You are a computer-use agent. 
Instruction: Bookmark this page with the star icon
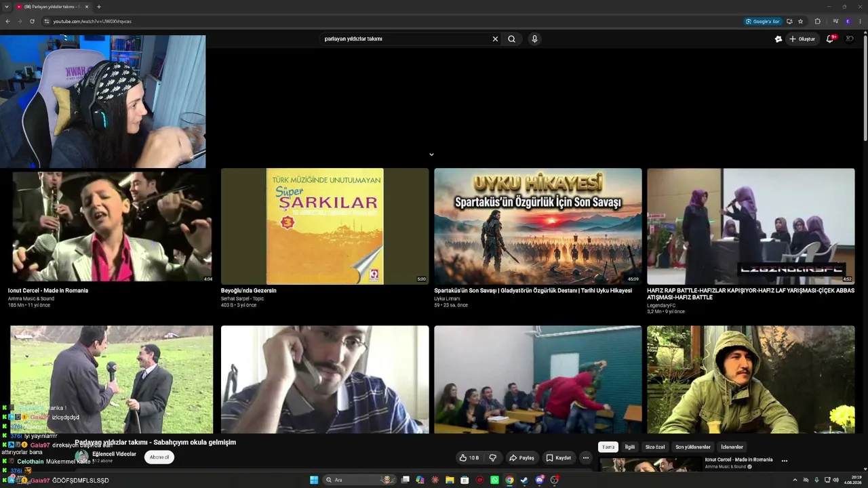800,21
